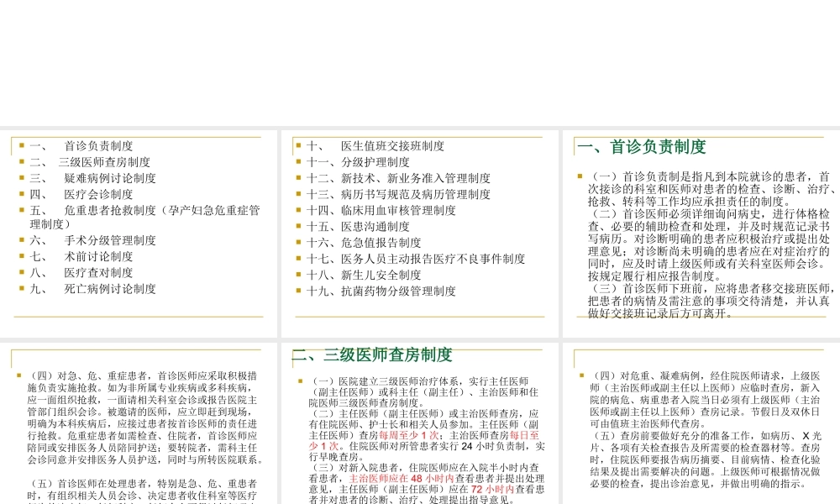Screen dimensions: 840x504
Task: Click the text 十九、抗菌药物分级管理制度
Action: coord(381,291)
